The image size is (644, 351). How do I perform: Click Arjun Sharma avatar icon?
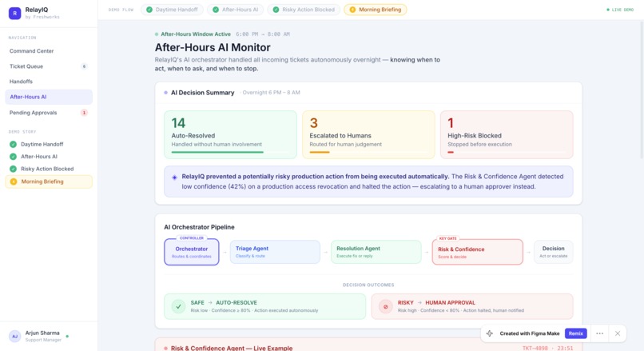pos(15,336)
